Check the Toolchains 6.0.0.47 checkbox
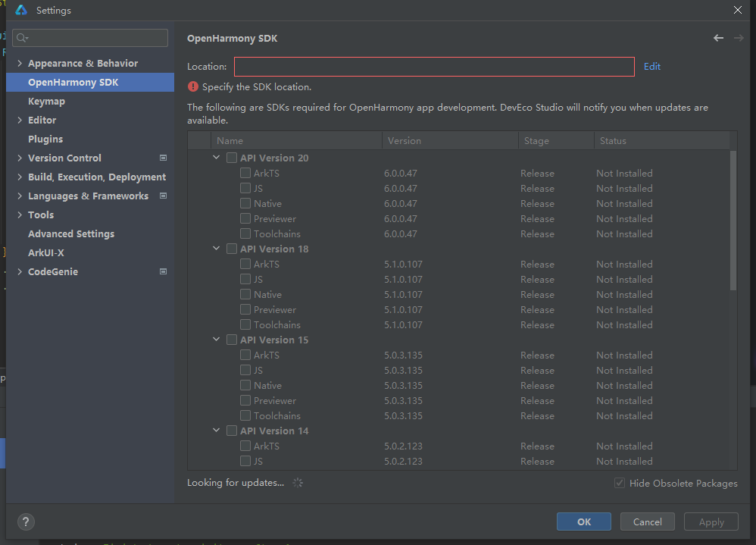Viewport: 756px width, 545px height. [245, 233]
